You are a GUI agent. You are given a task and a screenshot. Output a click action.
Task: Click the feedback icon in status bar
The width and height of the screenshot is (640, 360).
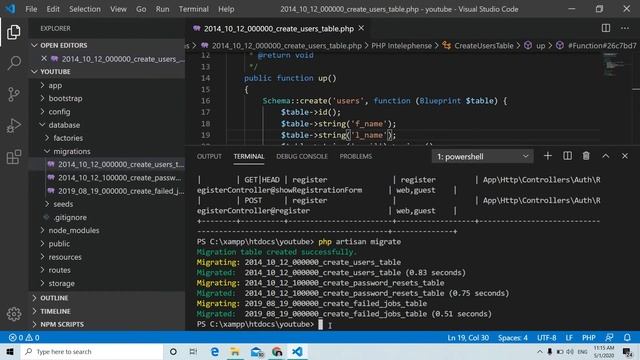[x=609, y=338]
